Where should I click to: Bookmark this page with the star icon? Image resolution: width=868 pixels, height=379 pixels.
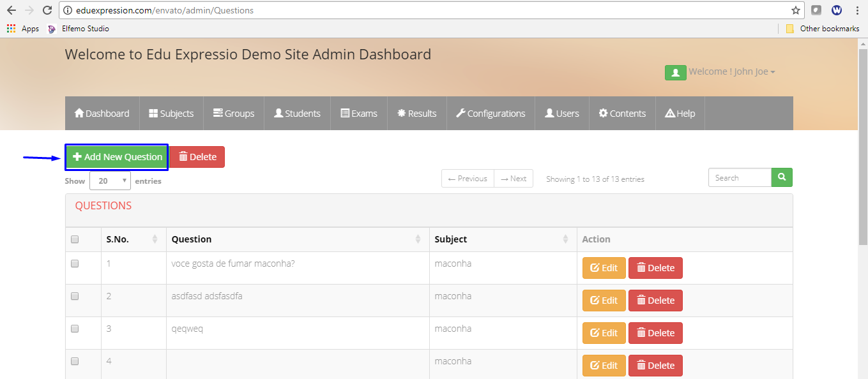point(796,10)
